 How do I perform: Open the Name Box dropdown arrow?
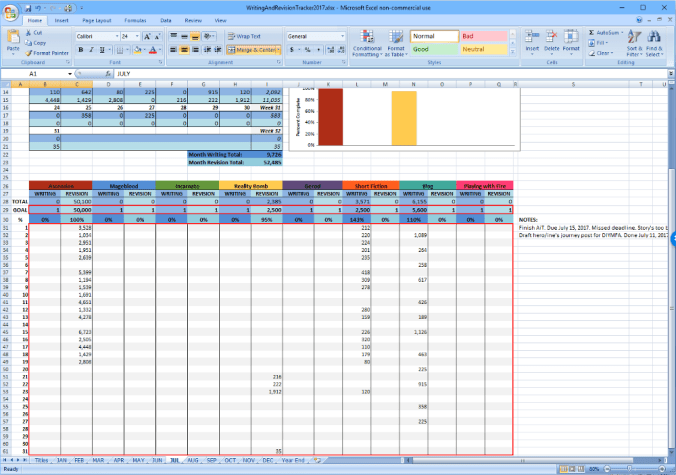point(69,74)
